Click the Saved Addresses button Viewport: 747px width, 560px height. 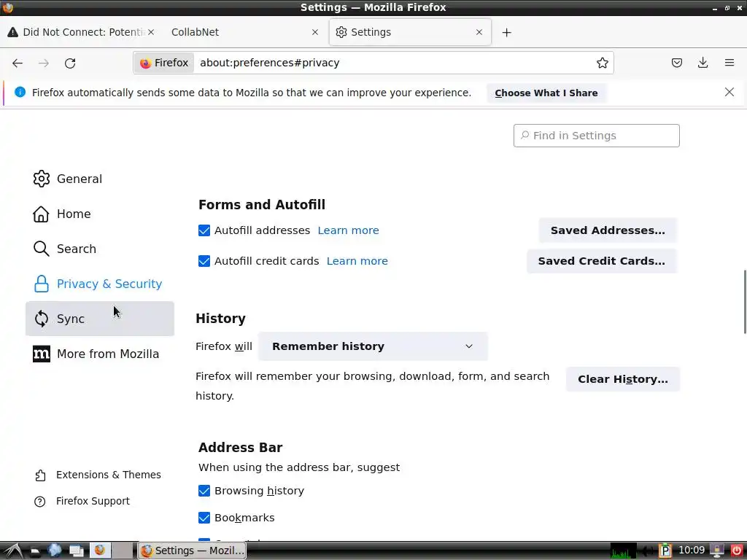tap(608, 230)
